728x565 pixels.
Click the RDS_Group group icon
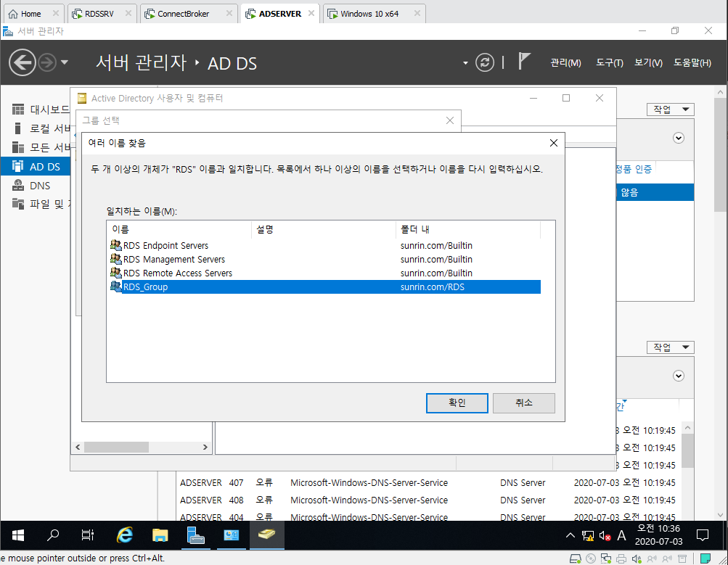click(115, 286)
